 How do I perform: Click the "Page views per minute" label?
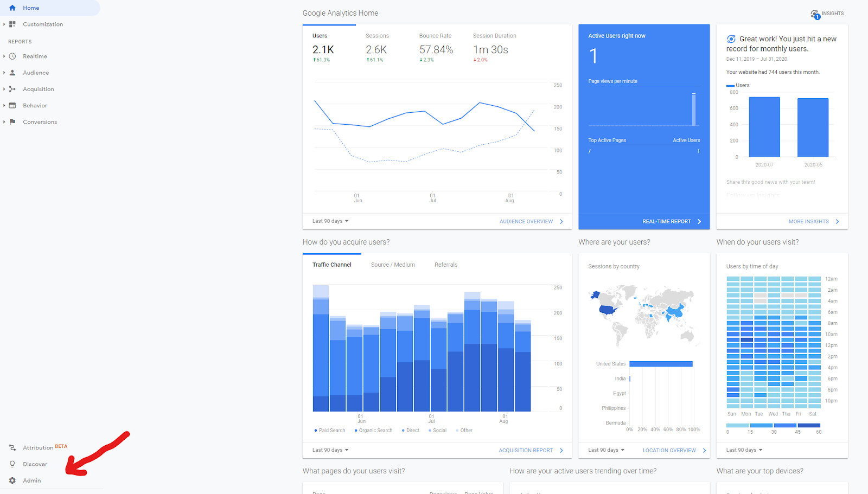613,81
